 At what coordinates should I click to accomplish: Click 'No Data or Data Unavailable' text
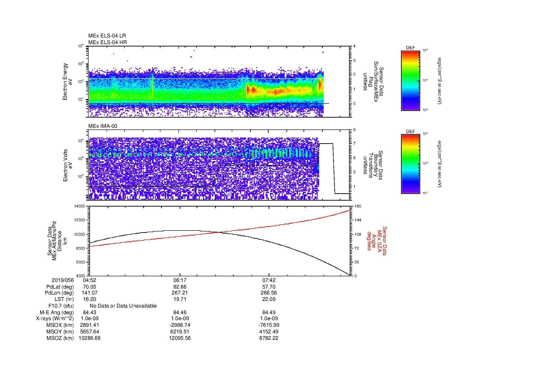pos(123,306)
